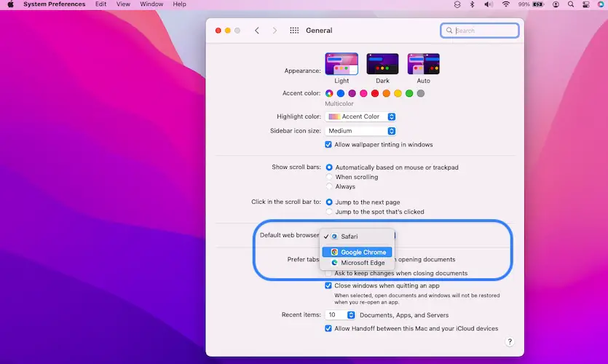Open the Highlight color dropdown
The image size is (608, 364).
tap(361, 116)
